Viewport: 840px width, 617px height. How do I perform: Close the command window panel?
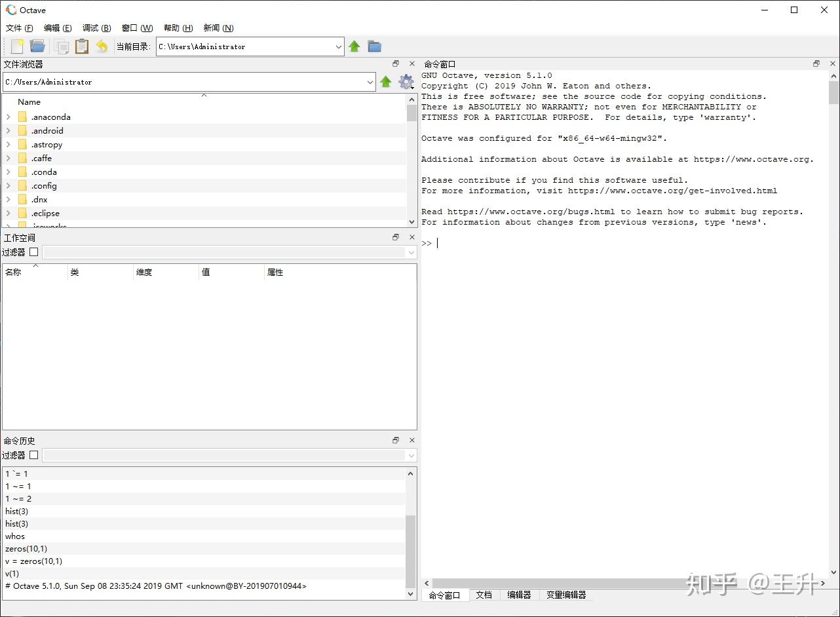(x=833, y=64)
